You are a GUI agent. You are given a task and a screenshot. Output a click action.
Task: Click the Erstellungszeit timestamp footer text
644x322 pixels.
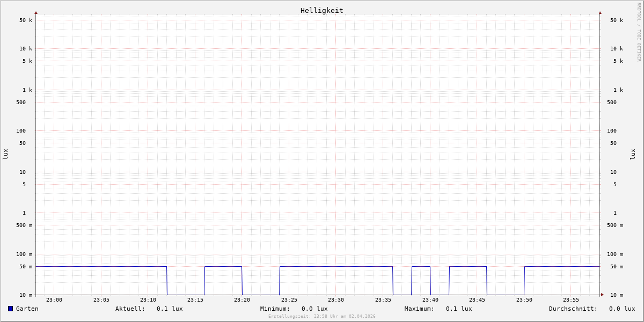[322, 317]
